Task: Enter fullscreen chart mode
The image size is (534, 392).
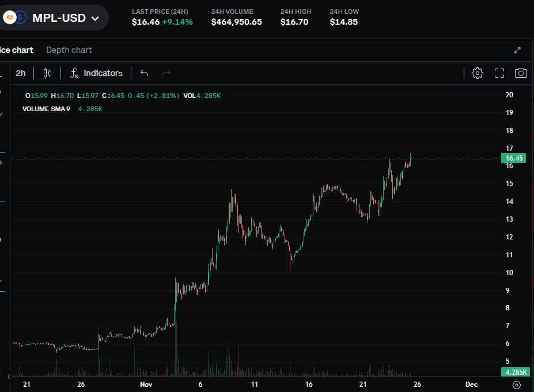Action: tap(499, 73)
